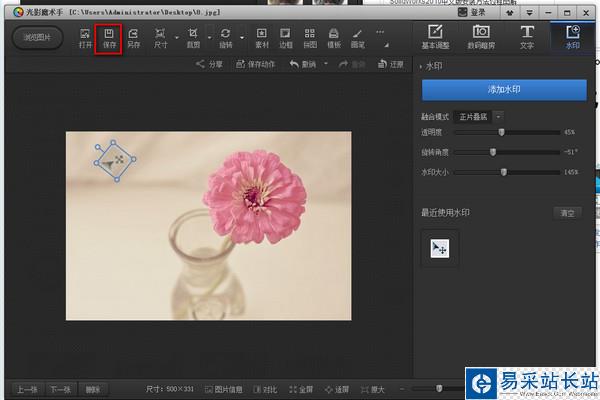This screenshot has width=600, height=400.
Task: Choose 另存 to save as a new file
Action: tap(133, 38)
